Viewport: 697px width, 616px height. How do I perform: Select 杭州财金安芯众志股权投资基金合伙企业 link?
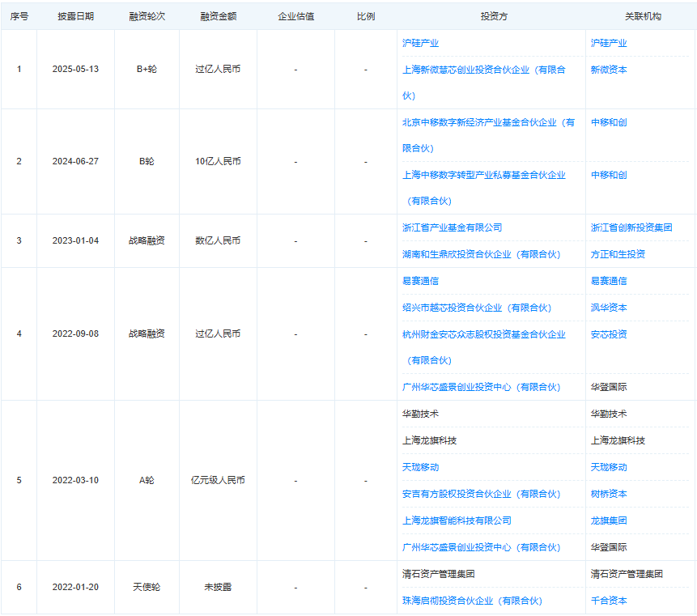[x=483, y=335]
